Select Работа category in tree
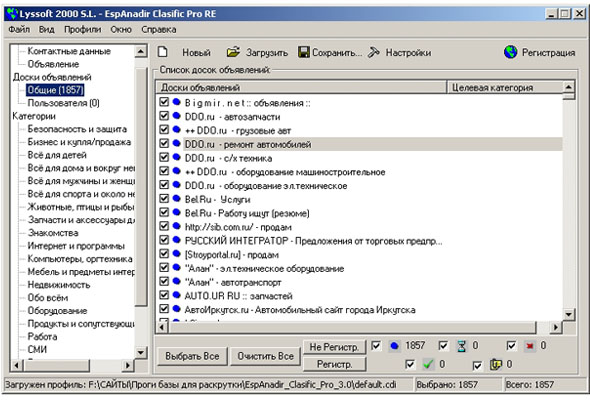The image size is (590, 400). coord(42,336)
